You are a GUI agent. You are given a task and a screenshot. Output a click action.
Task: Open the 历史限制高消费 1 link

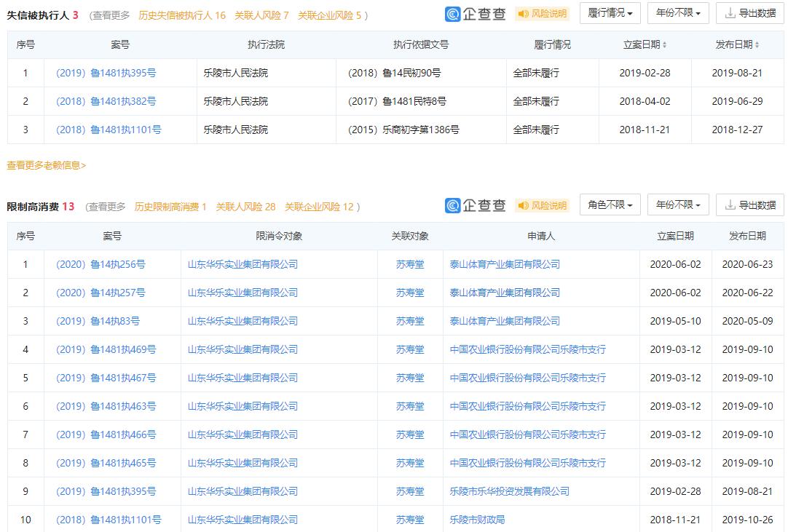point(170,207)
